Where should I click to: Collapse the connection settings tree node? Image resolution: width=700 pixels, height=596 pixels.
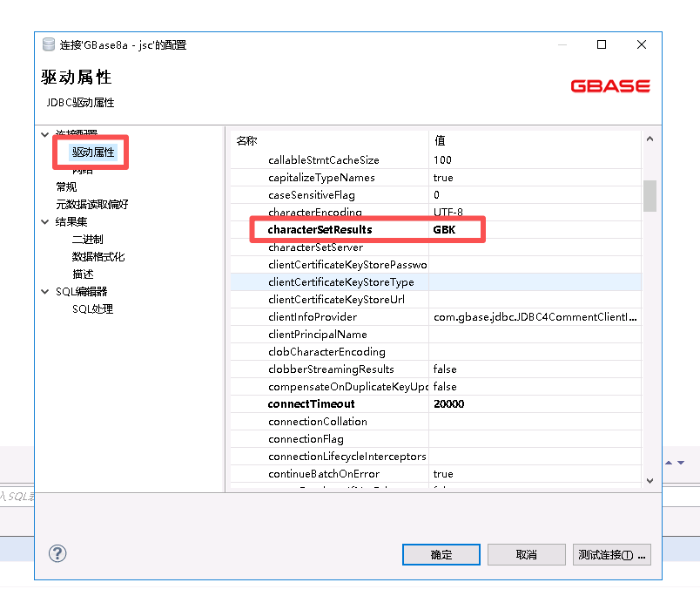point(44,134)
